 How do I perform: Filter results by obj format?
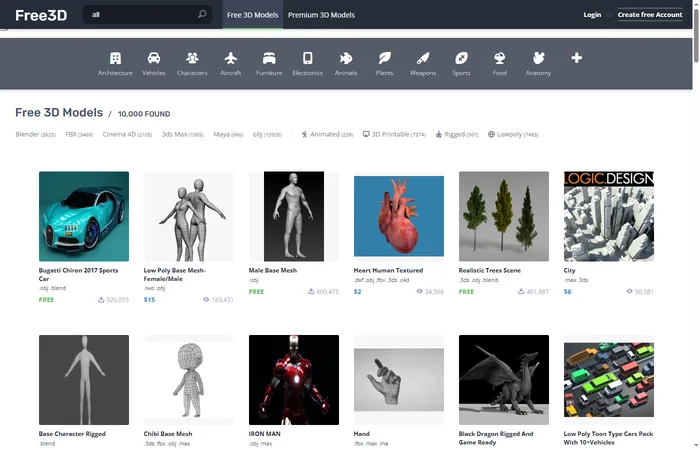click(267, 134)
